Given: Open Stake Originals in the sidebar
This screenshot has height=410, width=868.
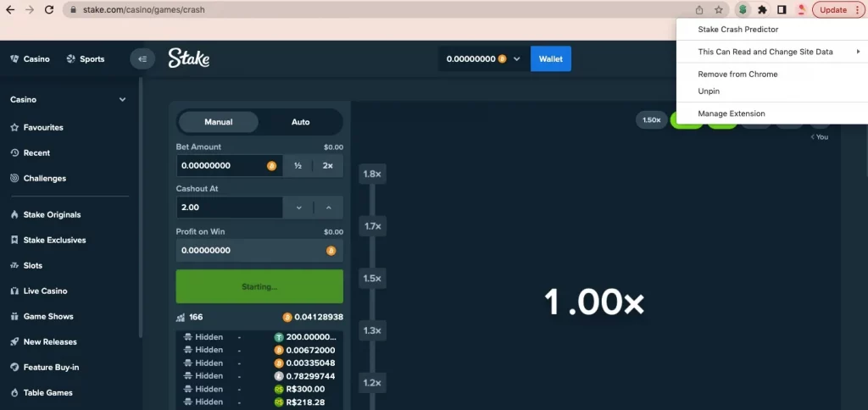Looking at the screenshot, I should 46,214.
